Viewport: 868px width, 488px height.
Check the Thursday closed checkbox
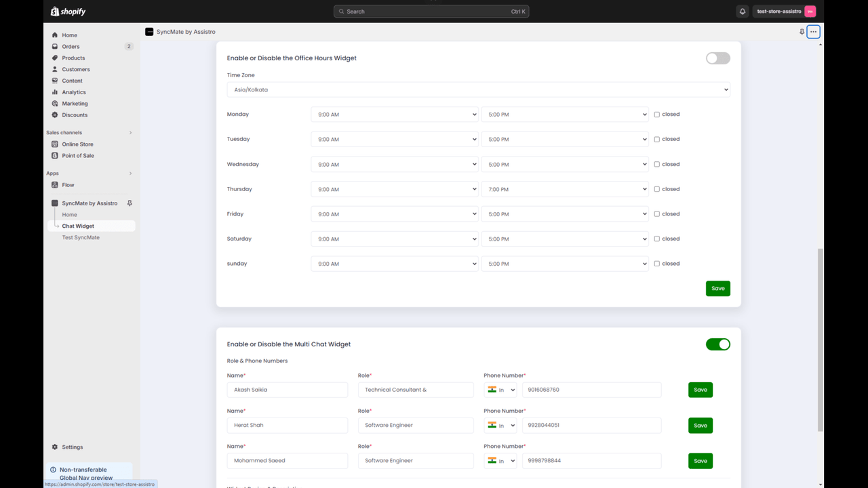point(656,189)
